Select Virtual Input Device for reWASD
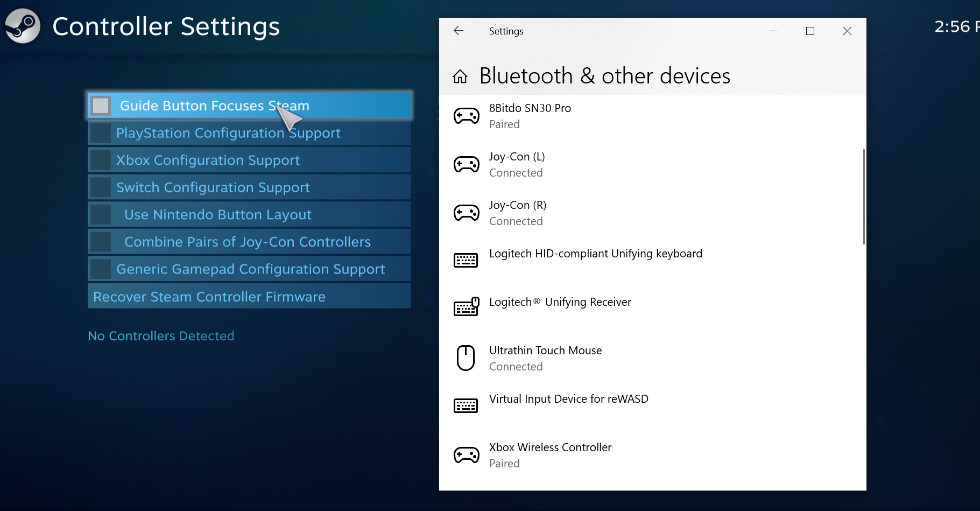Screen dimensions: 980x511 pos(568,399)
